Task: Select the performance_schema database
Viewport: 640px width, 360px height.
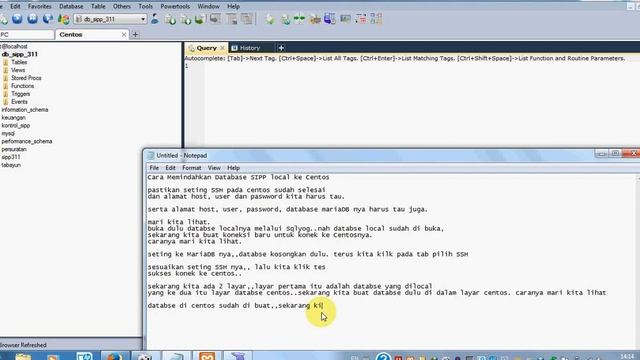Action: pyautogui.click(x=27, y=141)
